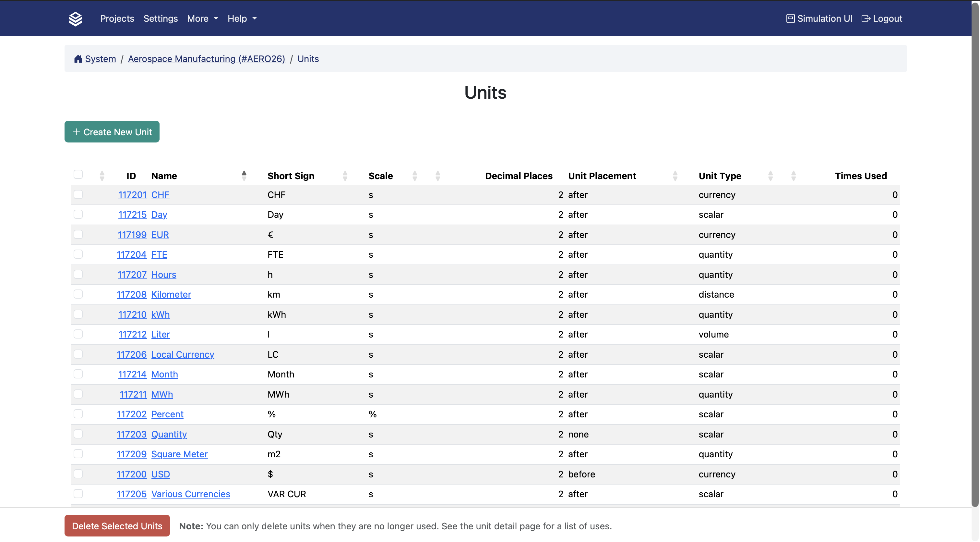This screenshot has width=980, height=542.
Task: Click the Create New Unit button
Action: point(112,132)
